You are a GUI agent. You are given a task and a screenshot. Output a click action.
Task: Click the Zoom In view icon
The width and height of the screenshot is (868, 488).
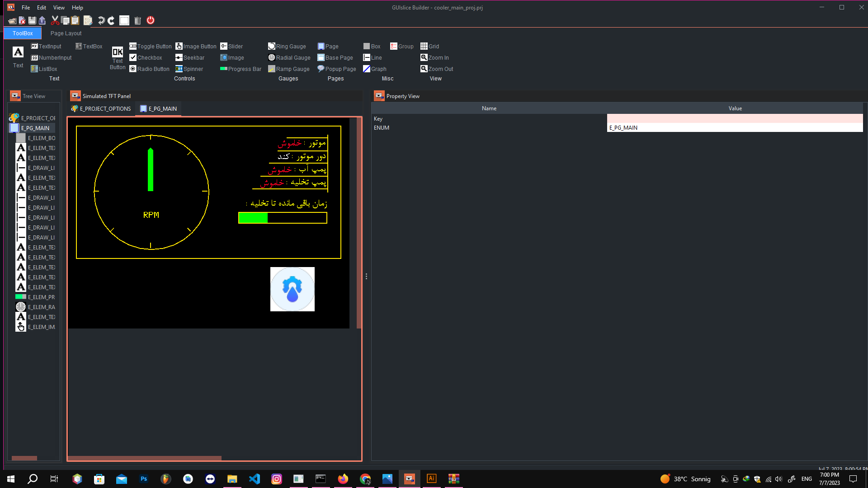tap(434, 57)
